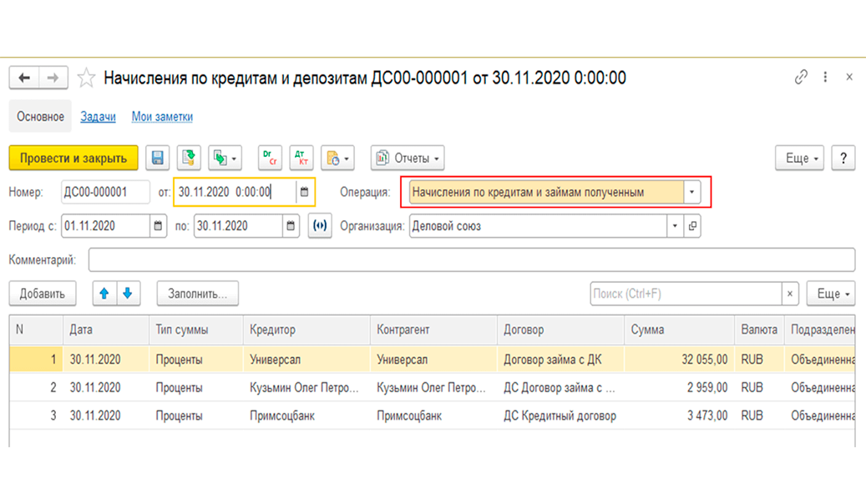866x504 pixels.
Task: Select the amount 32 055,00 cell
Action: [680, 360]
